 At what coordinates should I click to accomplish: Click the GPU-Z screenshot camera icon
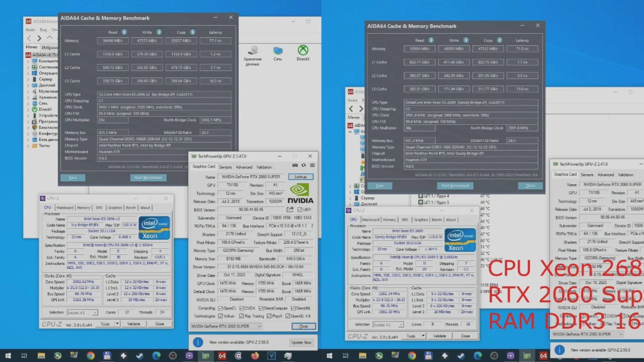(x=295, y=165)
